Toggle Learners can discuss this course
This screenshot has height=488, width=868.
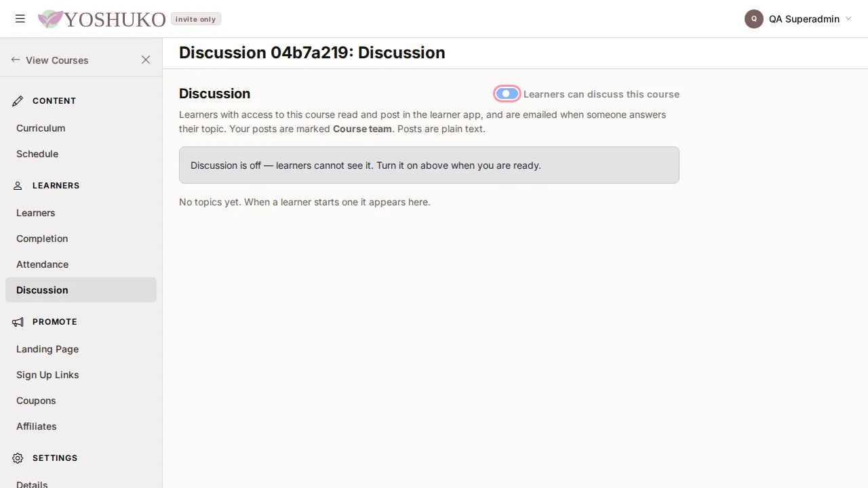pos(507,94)
